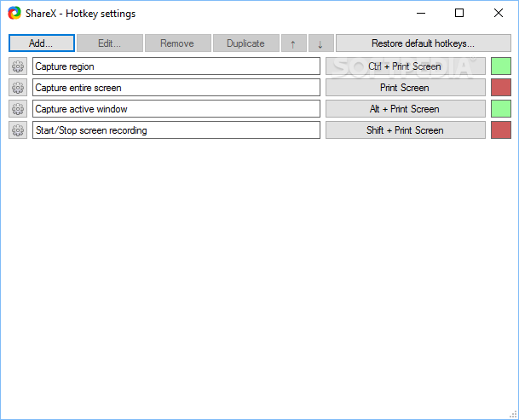This screenshot has height=420, width=519.
Task: Select the Capture entire screen description field
Action: pos(176,88)
